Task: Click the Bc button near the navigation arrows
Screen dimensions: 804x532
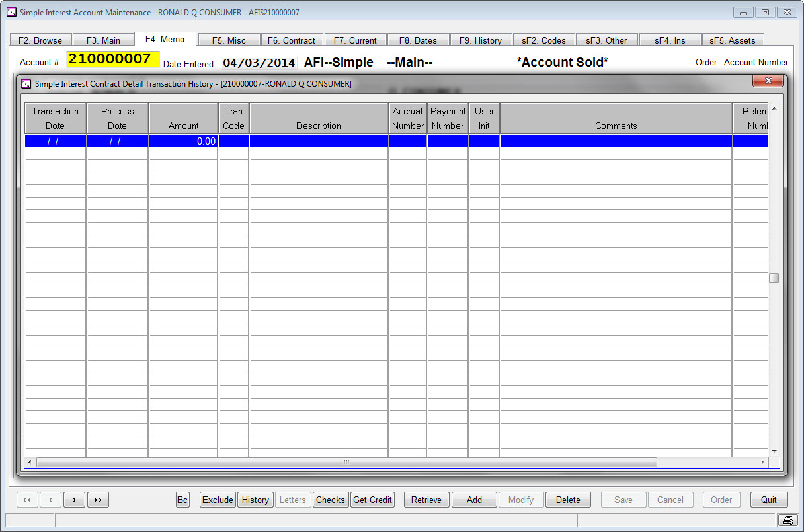Action: tap(182, 500)
